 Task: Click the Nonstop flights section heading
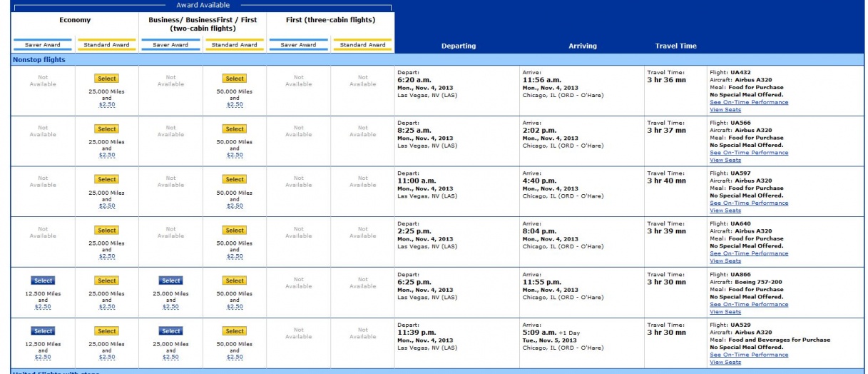pyautogui.click(x=39, y=60)
